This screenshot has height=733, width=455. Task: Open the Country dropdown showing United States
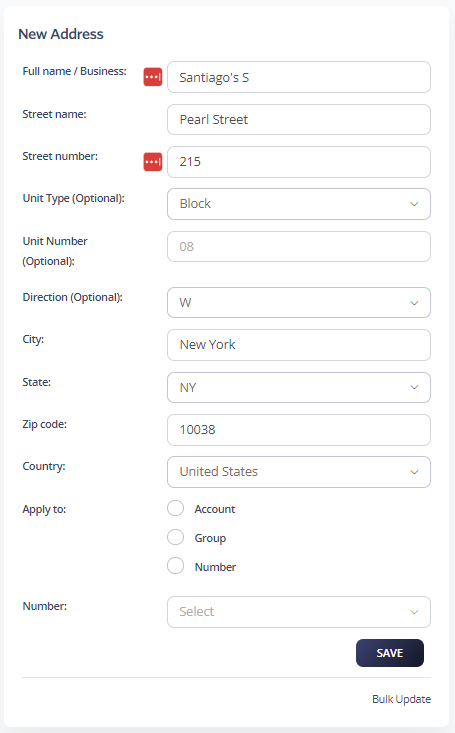(299, 472)
